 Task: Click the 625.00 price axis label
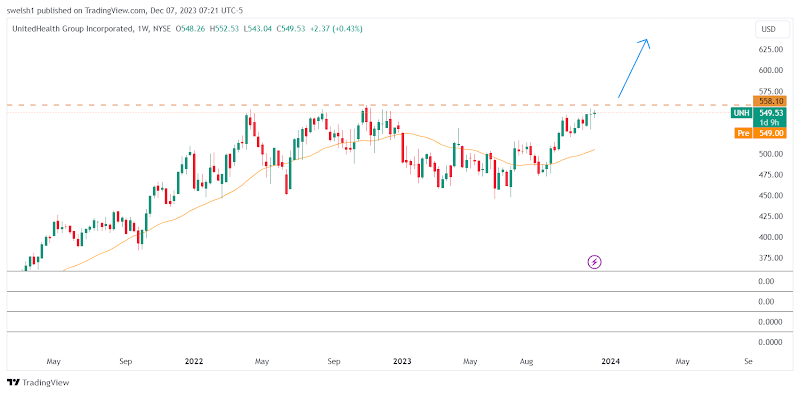pos(771,50)
